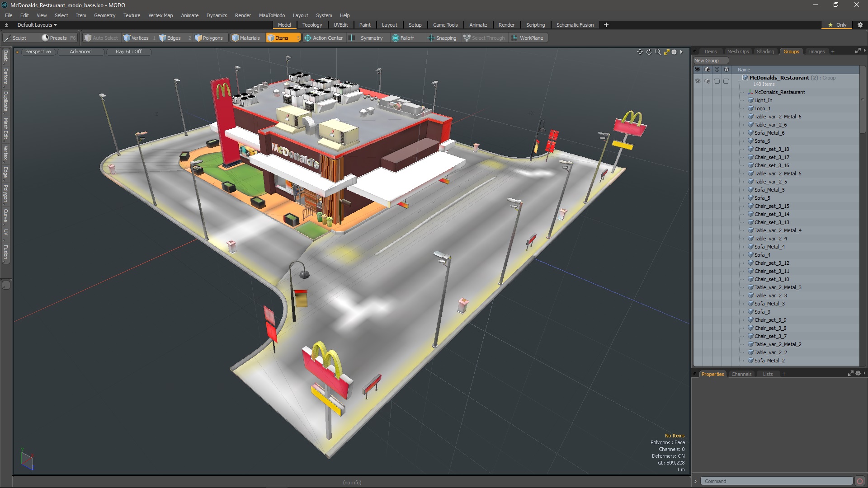Open the viewport settings gear icon
This screenshot has height=488, width=868.
click(x=674, y=52)
